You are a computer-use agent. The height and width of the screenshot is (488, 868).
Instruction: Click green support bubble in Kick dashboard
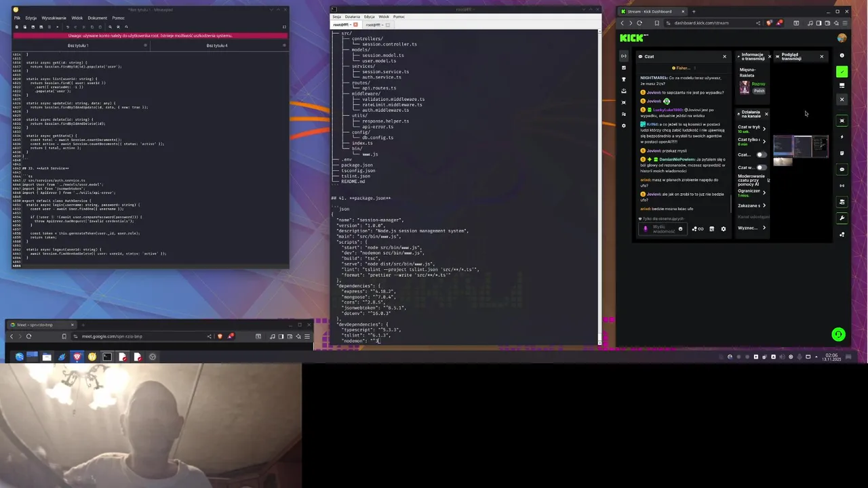click(x=839, y=334)
